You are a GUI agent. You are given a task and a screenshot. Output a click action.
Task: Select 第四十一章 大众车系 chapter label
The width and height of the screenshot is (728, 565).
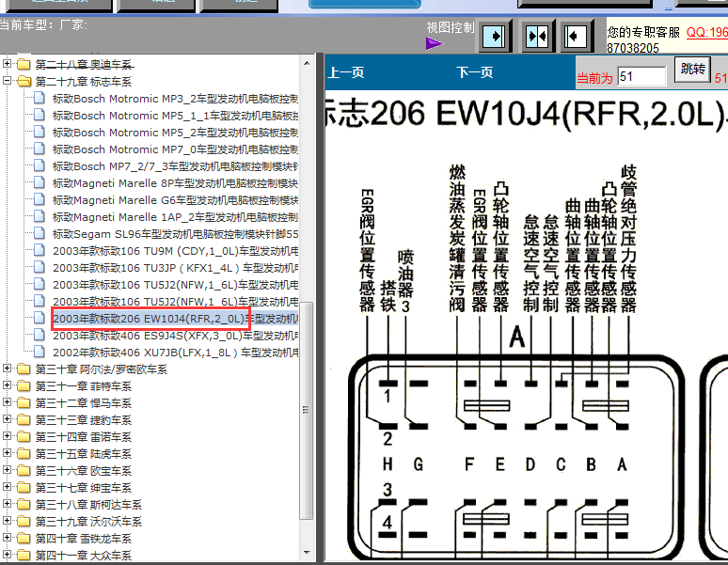click(x=84, y=556)
